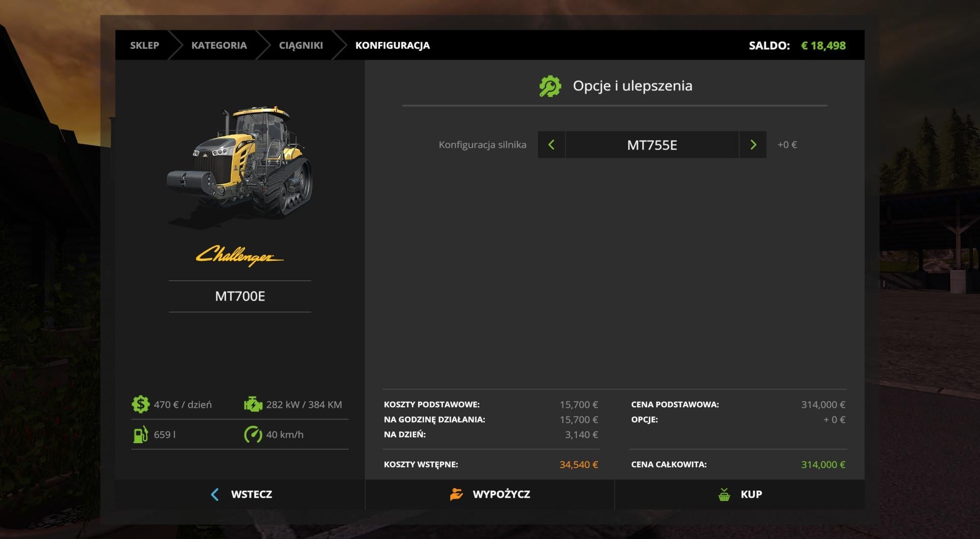Go back to the SKLEP breadcrumb

point(144,45)
